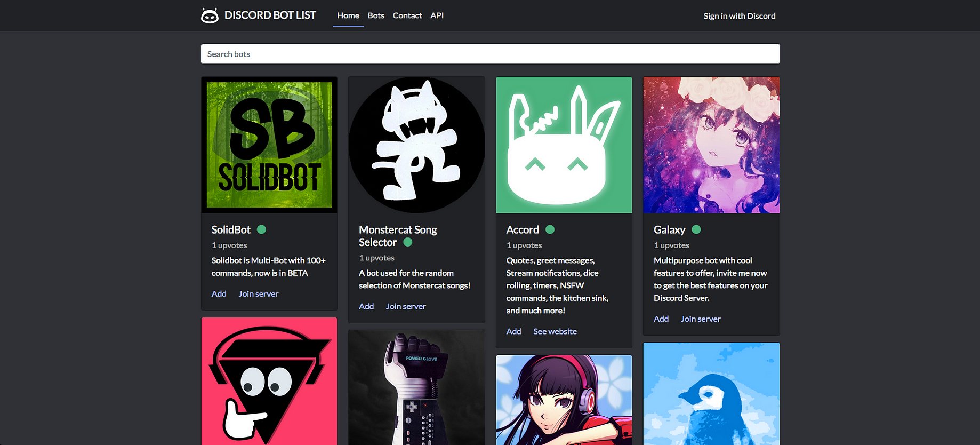Click "A bot used for the random selection" description
The image size is (980, 445).
point(415,279)
